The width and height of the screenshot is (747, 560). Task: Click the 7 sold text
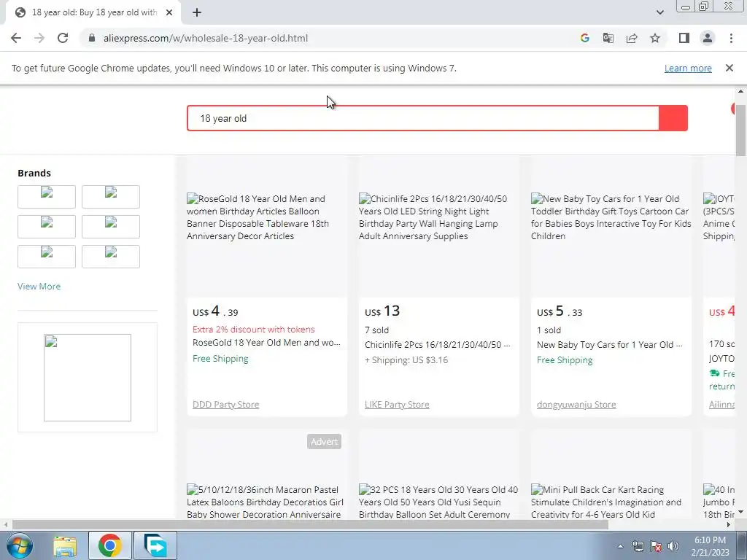coord(377,330)
